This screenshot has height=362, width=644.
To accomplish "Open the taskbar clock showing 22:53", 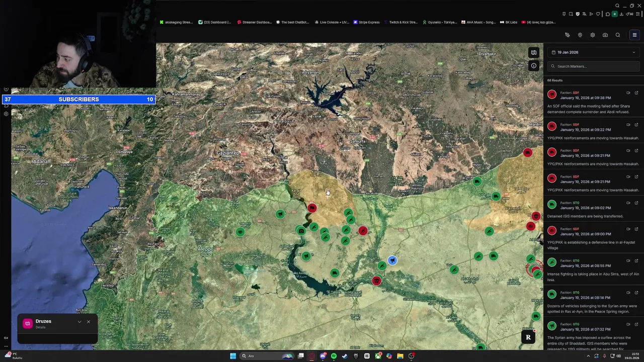I will click(x=632, y=356).
